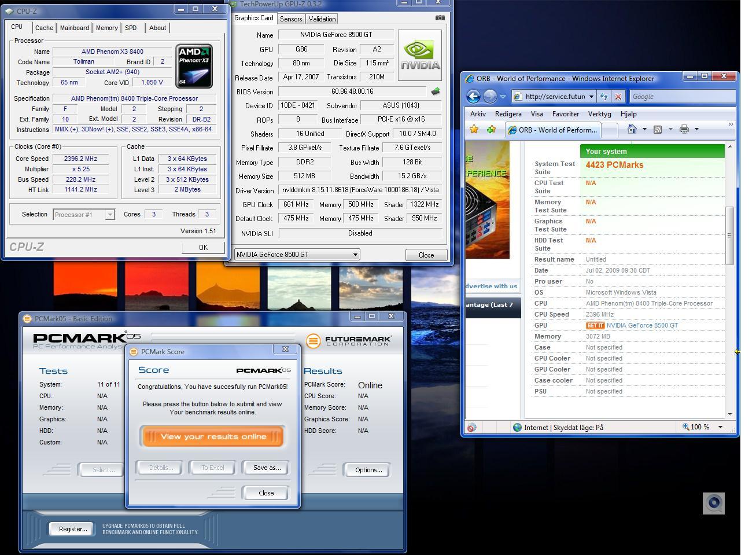The image size is (756, 555).
Task: Switch to the Cache tab in CPU-Z
Action: click(44, 28)
